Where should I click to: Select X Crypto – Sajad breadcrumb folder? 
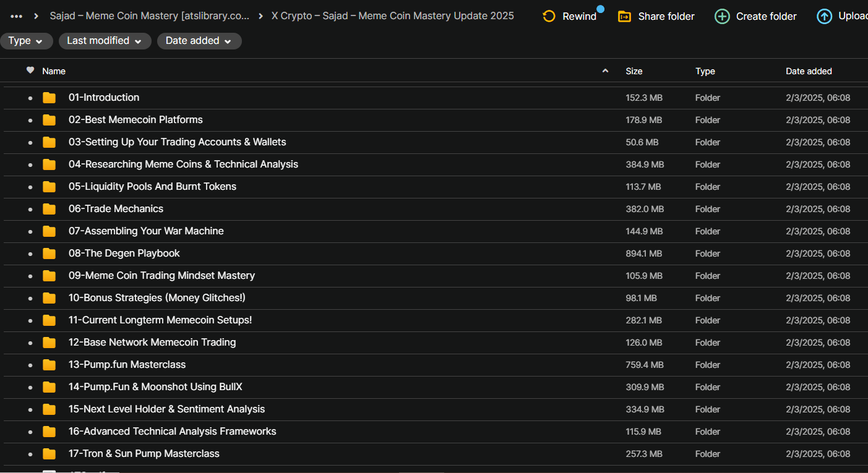pos(392,16)
